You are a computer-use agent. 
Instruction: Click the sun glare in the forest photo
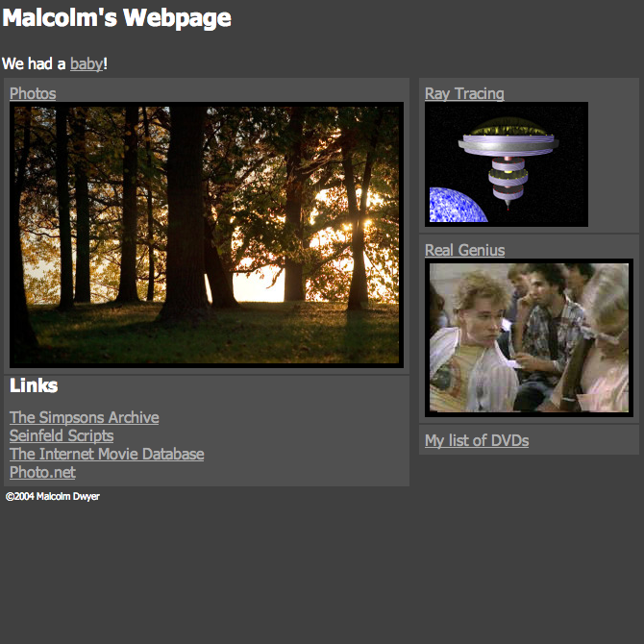coord(357,225)
